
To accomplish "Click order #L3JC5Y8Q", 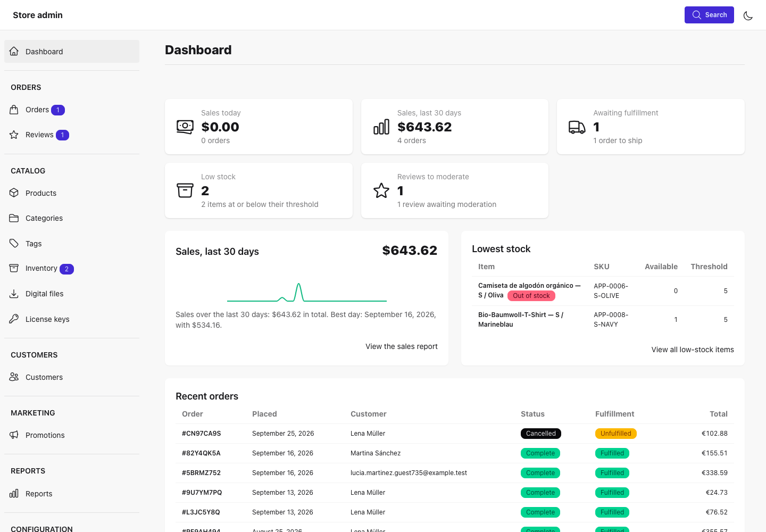I will [201, 512].
